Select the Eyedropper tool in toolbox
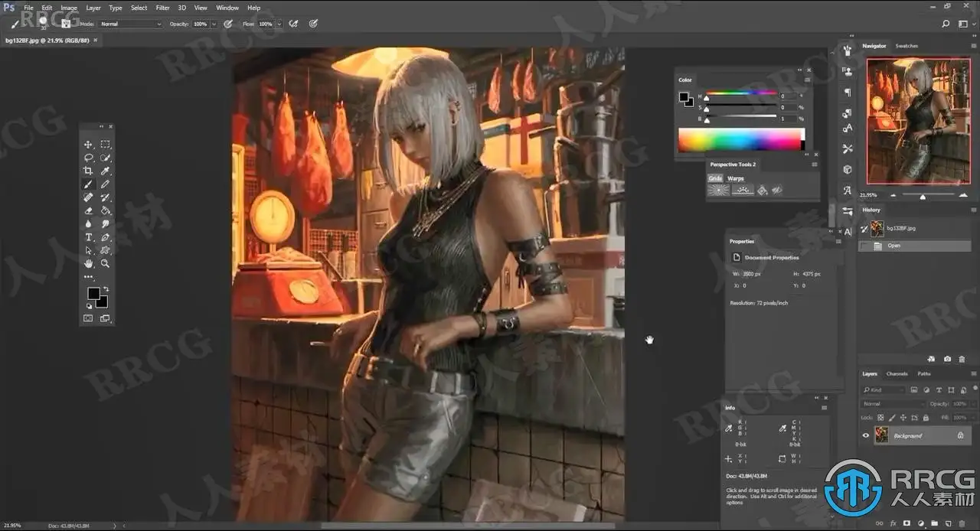Viewport: 980px width, 531px height. 105,171
